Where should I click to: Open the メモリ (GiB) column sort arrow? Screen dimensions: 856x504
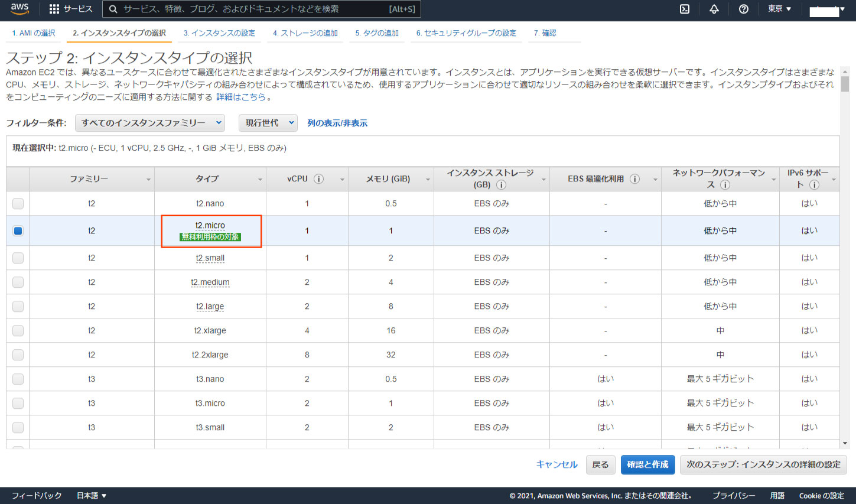428,180
